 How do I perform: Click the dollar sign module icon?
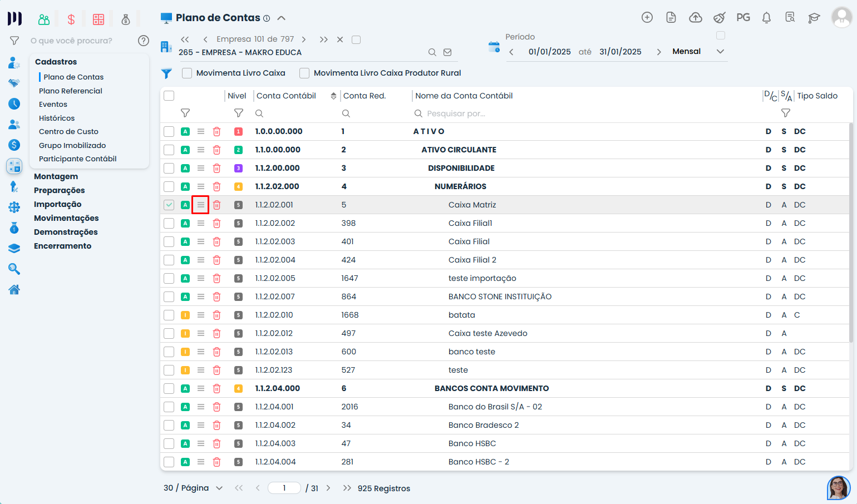(x=71, y=20)
